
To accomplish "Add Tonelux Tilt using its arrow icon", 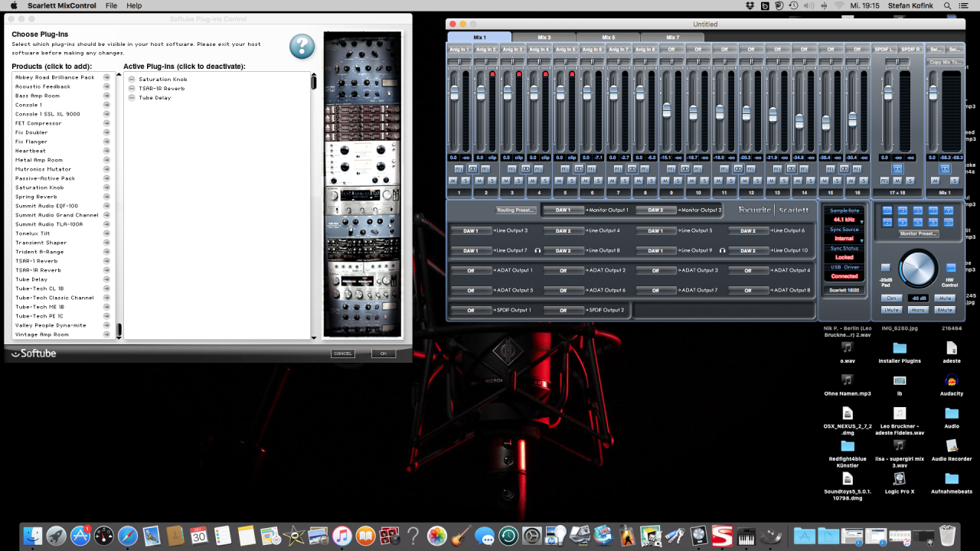I will coord(106,233).
